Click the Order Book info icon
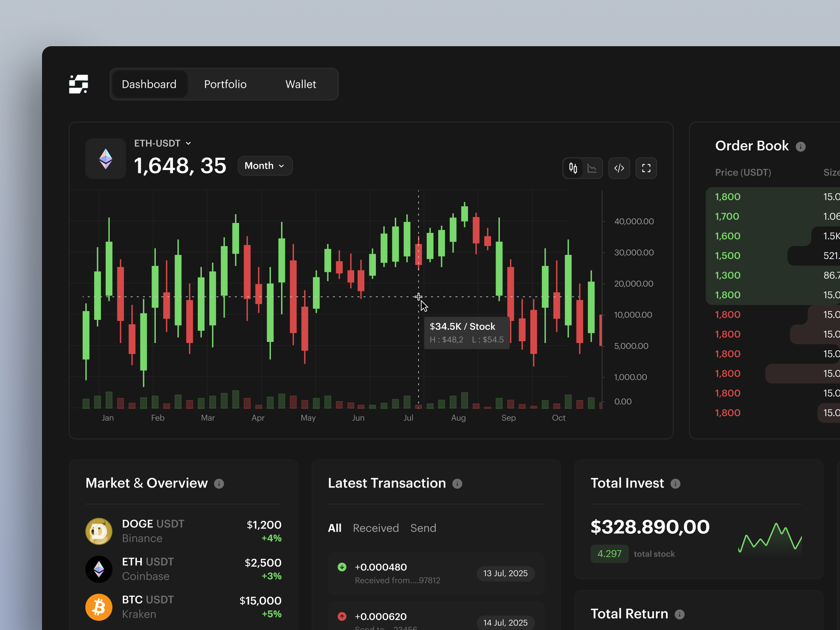The height and width of the screenshot is (630, 840). tap(801, 146)
